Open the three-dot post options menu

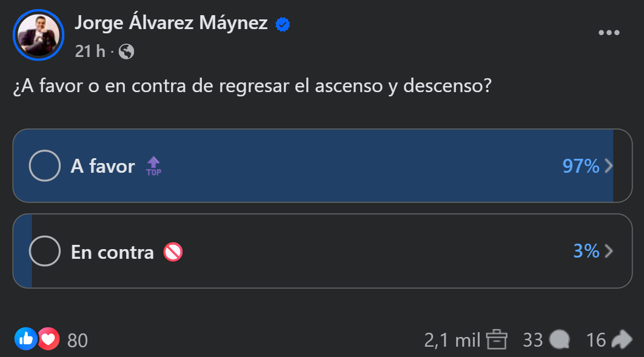(x=609, y=33)
